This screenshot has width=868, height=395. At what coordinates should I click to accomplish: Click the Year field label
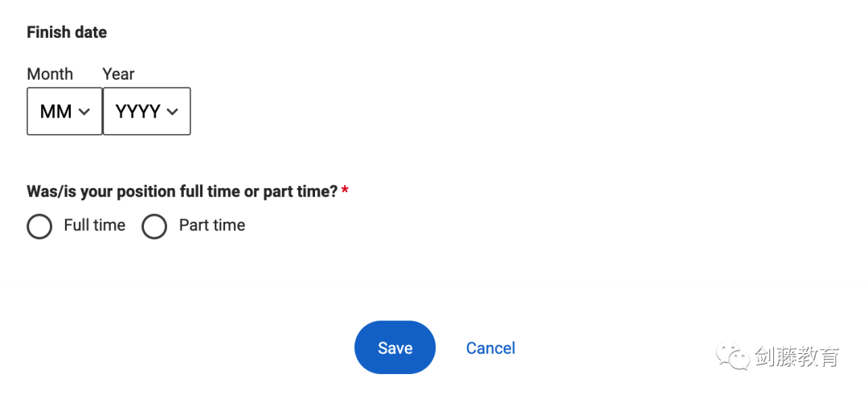click(x=118, y=74)
